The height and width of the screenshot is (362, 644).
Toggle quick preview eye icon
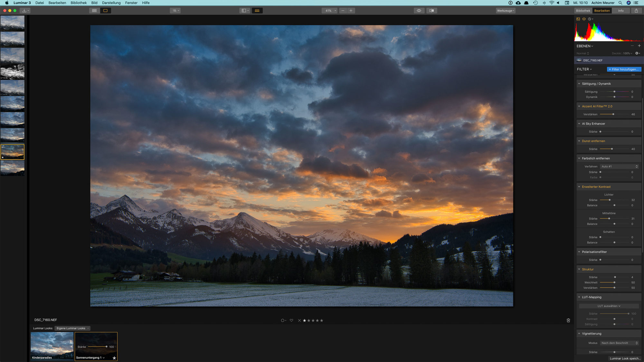[419, 11]
